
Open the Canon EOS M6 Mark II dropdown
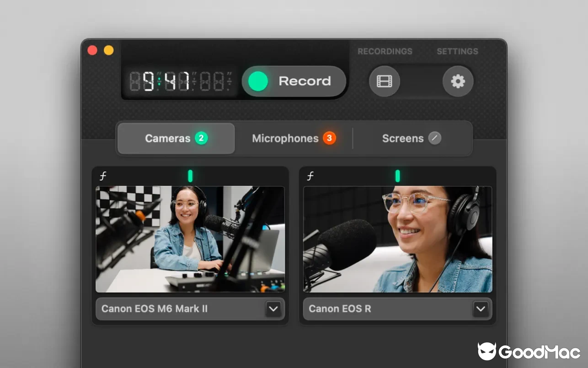click(273, 309)
